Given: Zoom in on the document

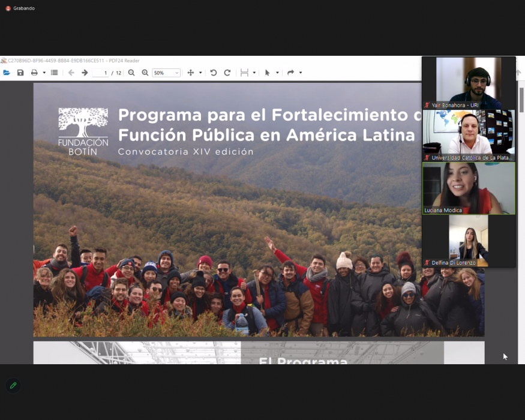Looking at the screenshot, I should 145,73.
